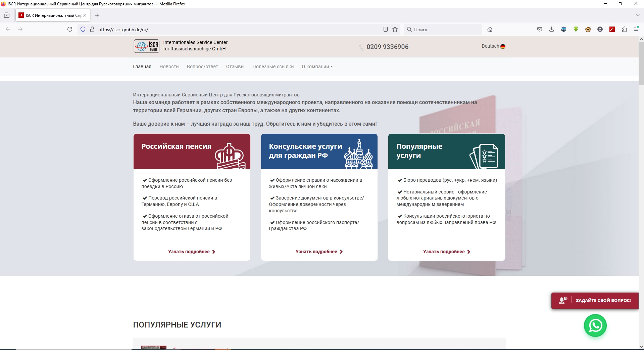Viewport: 644px width, 350px height.
Task: Open the Pocket save icon
Action: click(x=540, y=29)
